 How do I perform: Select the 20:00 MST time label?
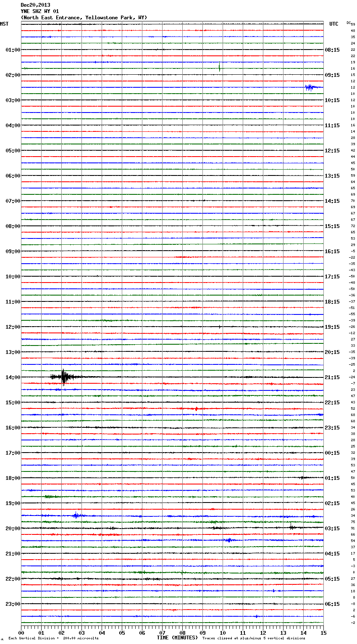[13, 529]
